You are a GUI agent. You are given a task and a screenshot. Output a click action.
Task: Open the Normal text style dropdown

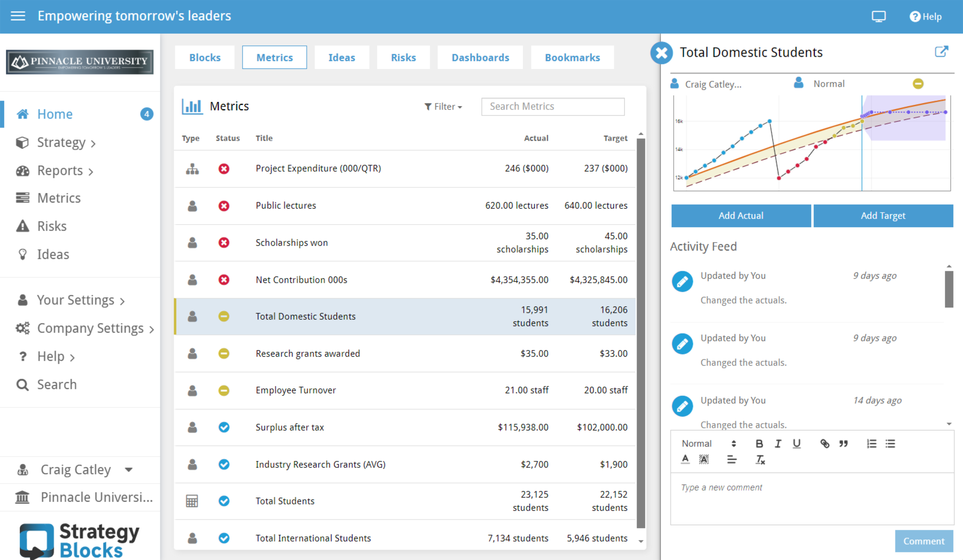pyautogui.click(x=709, y=444)
